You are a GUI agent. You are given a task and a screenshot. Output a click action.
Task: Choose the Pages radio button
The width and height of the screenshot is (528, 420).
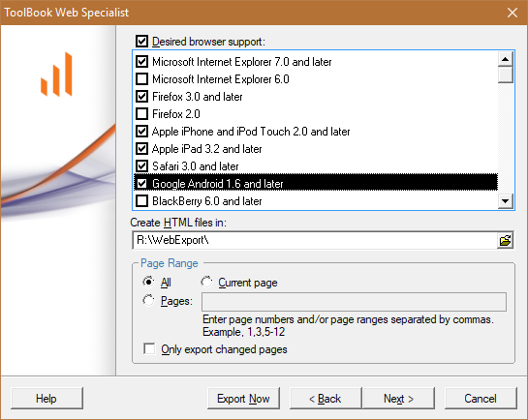point(148,300)
